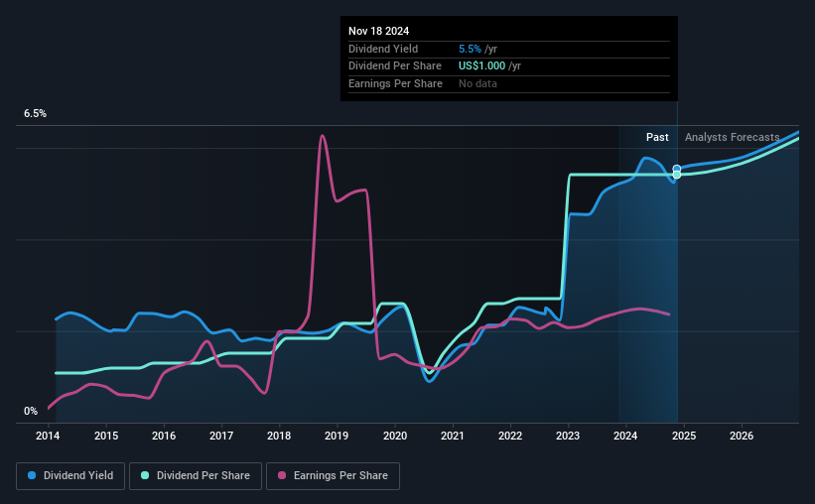Click the 5.5% dividend yield value
Image resolution: width=815 pixels, height=504 pixels.
[x=470, y=49]
